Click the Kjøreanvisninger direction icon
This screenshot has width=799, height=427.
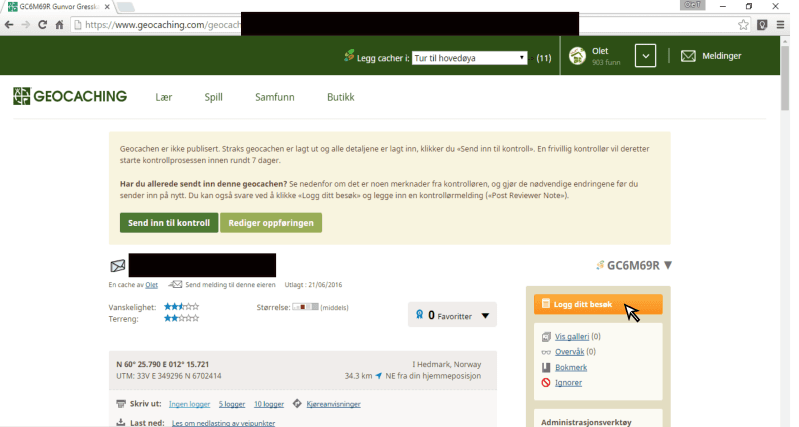coord(297,404)
